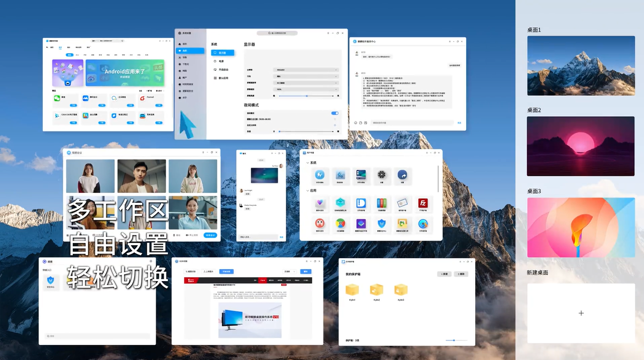Click the emoji icon in service center chat
Image resolution: width=644 pixels, height=360 pixels.
tap(356, 123)
